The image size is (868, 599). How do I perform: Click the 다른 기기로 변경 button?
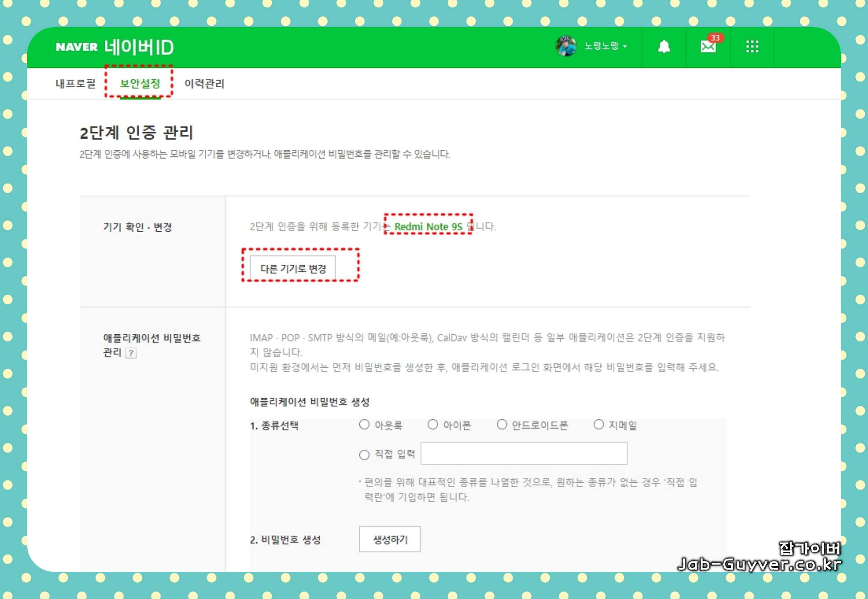(292, 268)
